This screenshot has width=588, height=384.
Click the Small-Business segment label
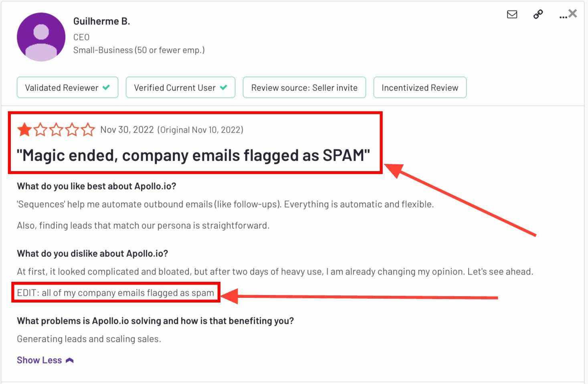tap(139, 50)
